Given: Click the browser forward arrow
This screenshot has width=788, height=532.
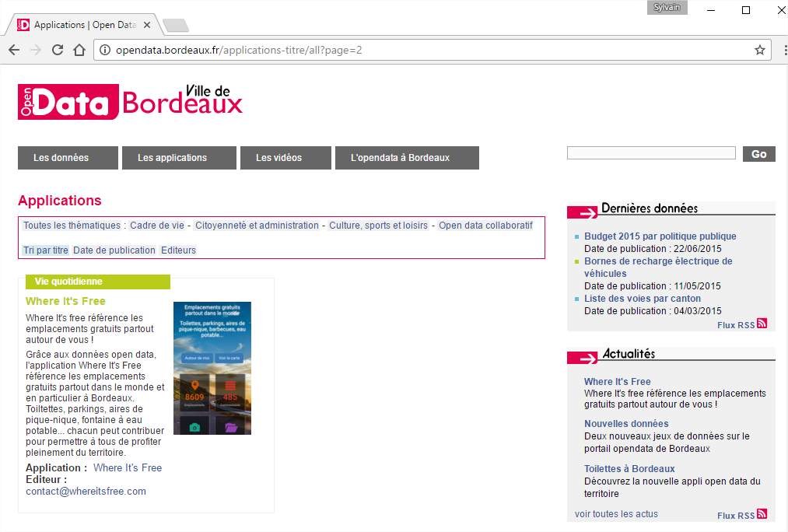Looking at the screenshot, I should pyautogui.click(x=36, y=50).
